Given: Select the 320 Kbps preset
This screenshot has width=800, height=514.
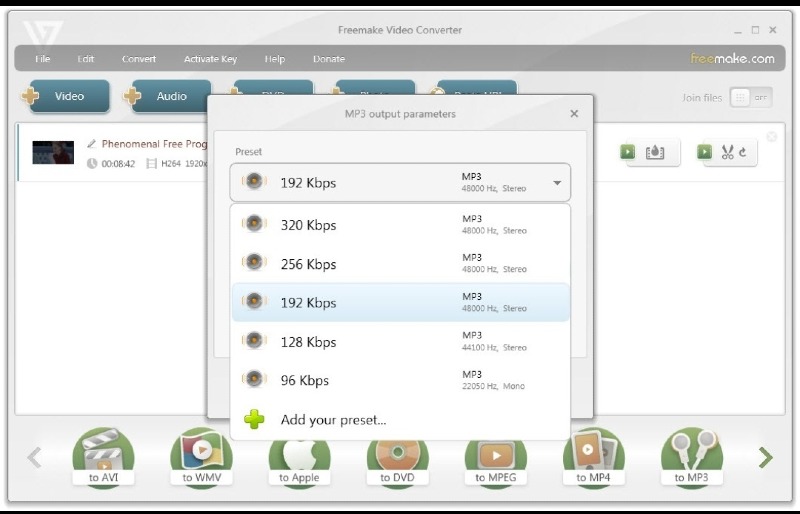Looking at the screenshot, I should (x=400, y=225).
